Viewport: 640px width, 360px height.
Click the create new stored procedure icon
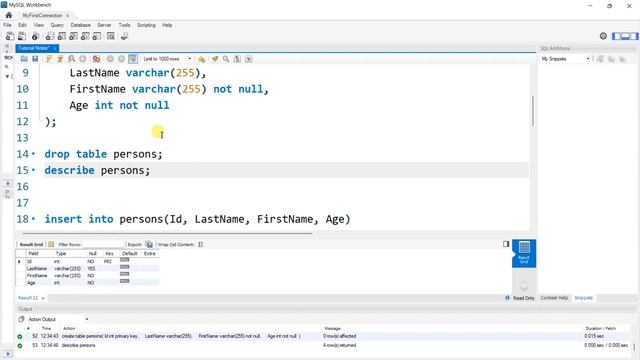coord(85,36)
